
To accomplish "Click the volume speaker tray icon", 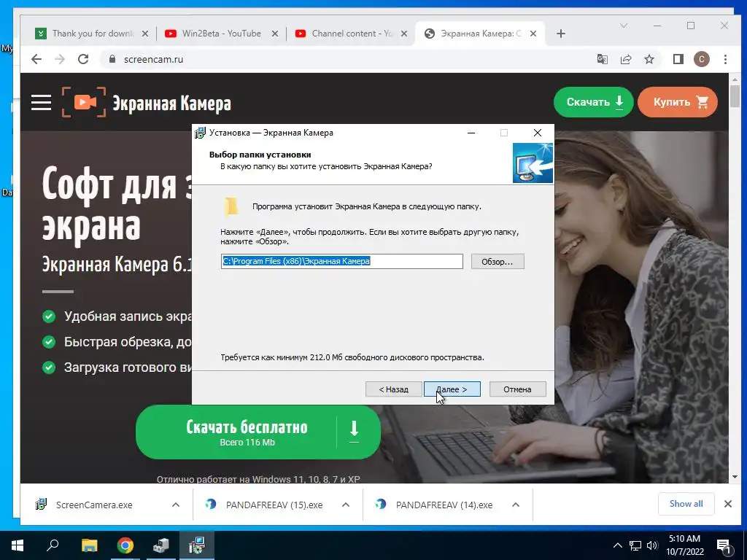I will (x=652, y=545).
